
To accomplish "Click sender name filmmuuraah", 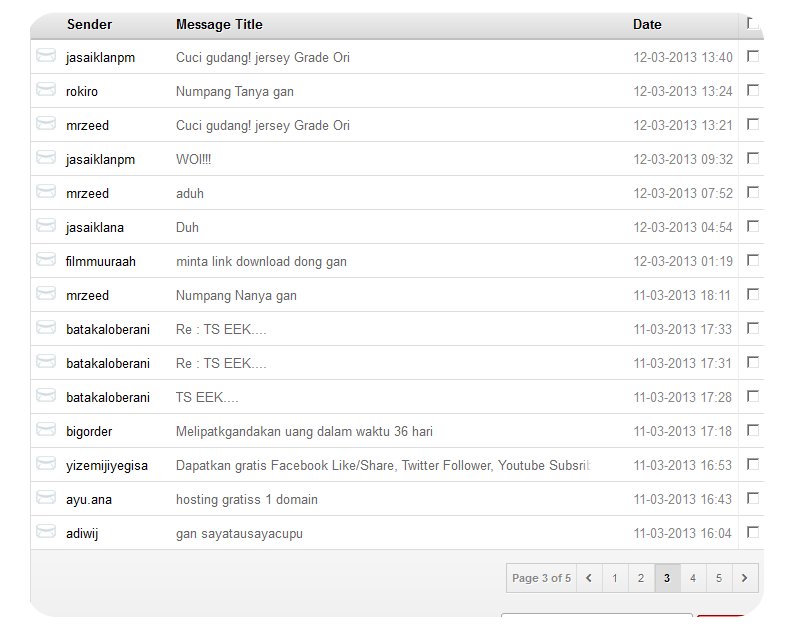I will (101, 262).
